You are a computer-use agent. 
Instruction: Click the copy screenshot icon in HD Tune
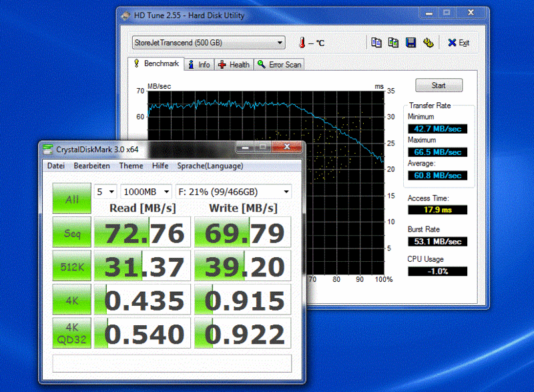click(393, 43)
